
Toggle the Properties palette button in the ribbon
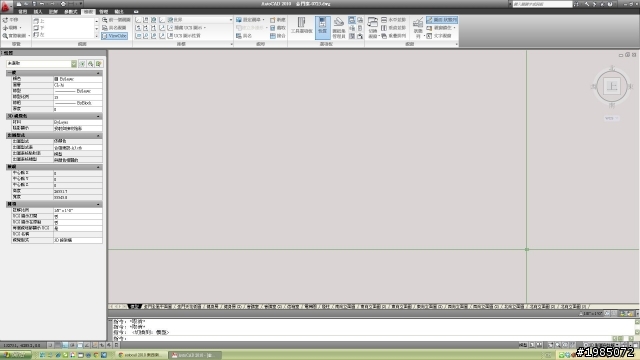pos(322,27)
